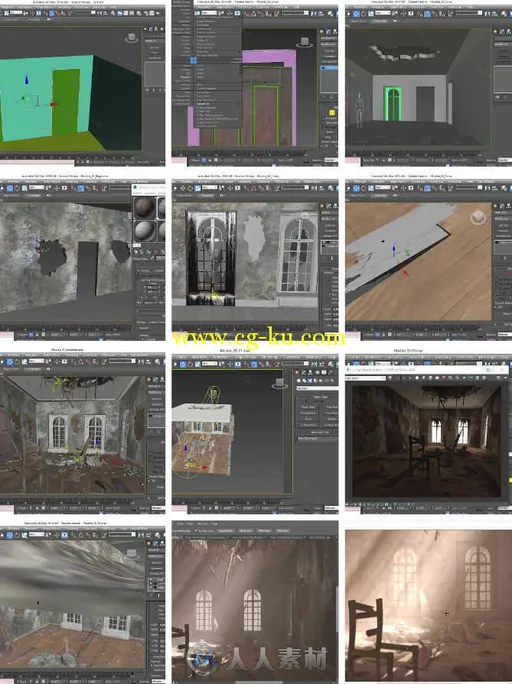
Task: Click the yellow color swatch in pink wall screenshot
Action: (x=331, y=113)
